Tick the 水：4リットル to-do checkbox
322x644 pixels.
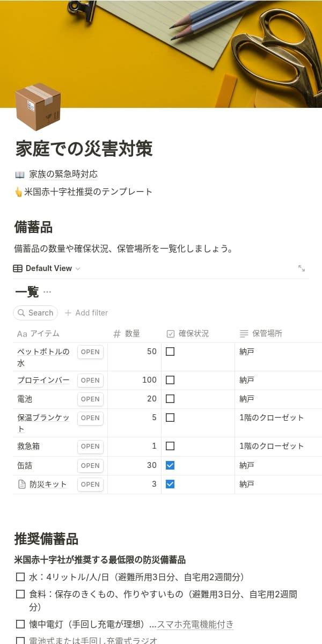pos(20,577)
